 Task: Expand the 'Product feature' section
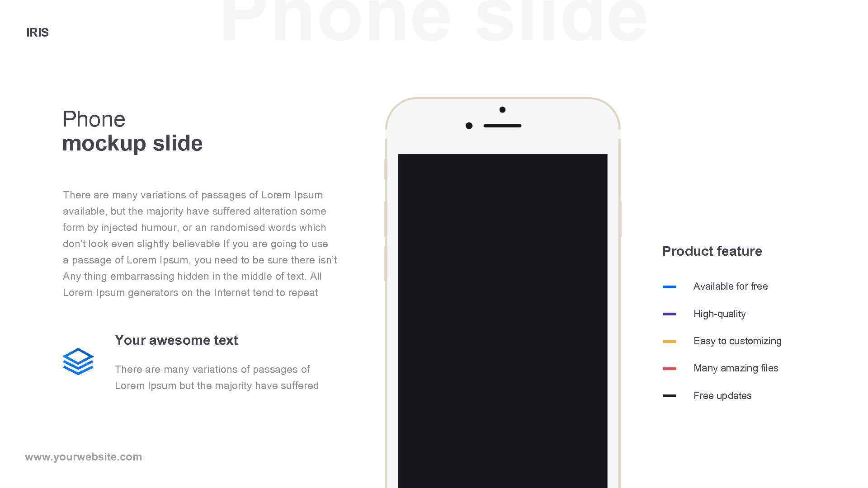coord(712,251)
